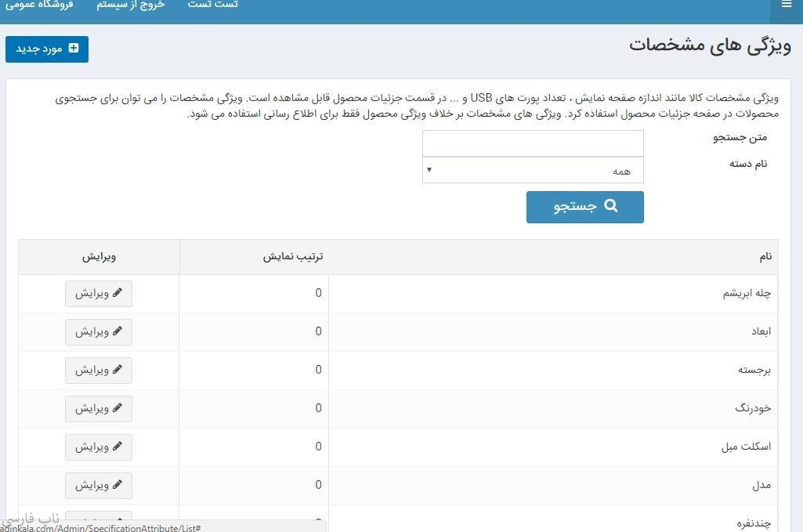Open the نام دسته category dropdown

(533, 170)
